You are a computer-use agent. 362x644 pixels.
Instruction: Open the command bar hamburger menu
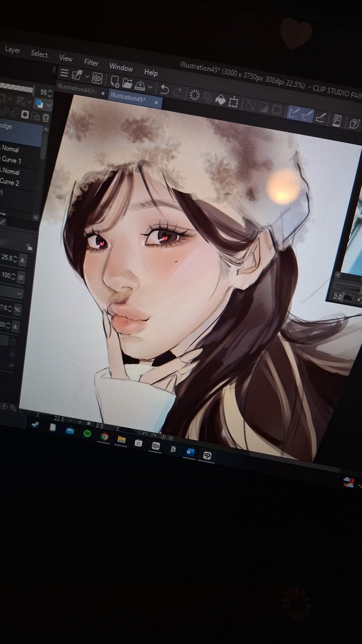[x=64, y=72]
